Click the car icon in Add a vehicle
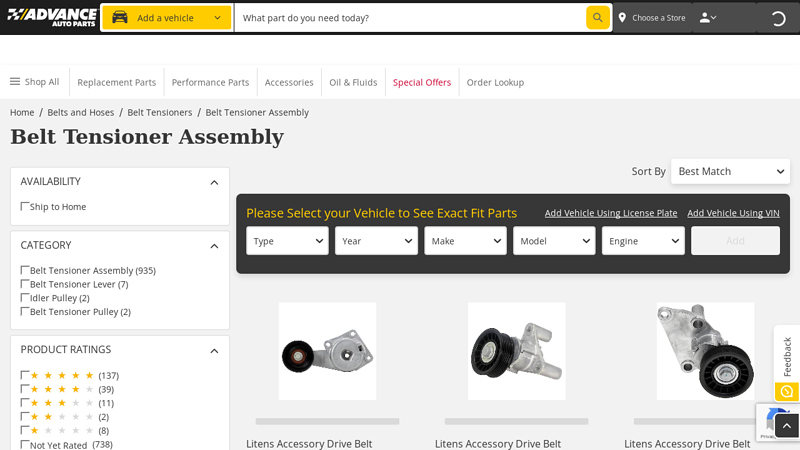The image size is (800, 450). coord(120,18)
